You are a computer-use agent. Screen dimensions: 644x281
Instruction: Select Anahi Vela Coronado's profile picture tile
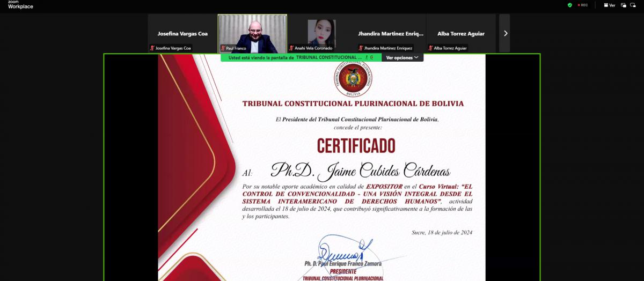pos(321,32)
